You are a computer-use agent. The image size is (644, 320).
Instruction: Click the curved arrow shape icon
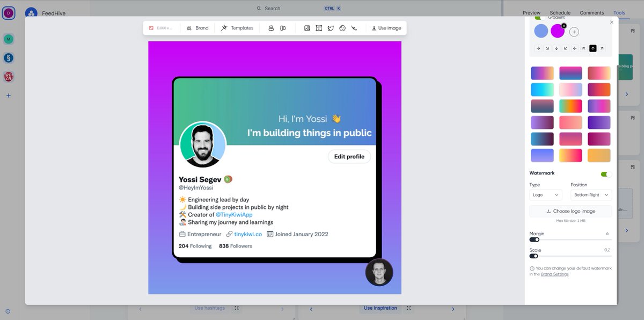[354, 28]
